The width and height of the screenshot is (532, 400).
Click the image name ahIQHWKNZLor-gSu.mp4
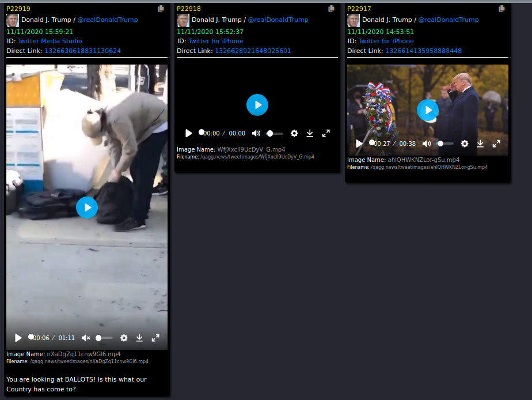[x=423, y=160]
